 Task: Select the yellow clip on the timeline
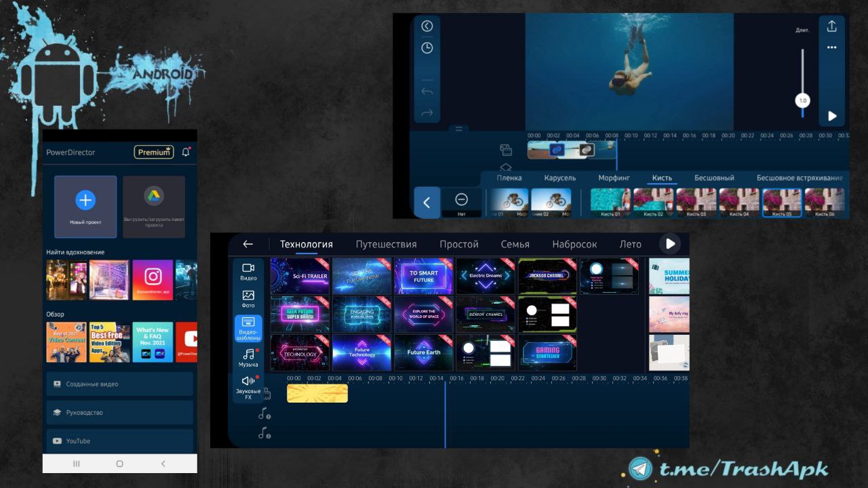tap(317, 393)
